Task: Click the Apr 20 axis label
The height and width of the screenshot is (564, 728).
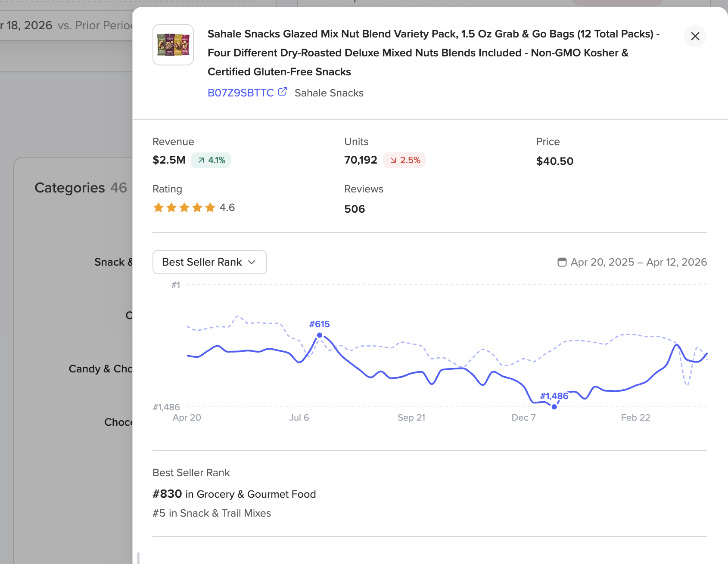Action: 187,418
